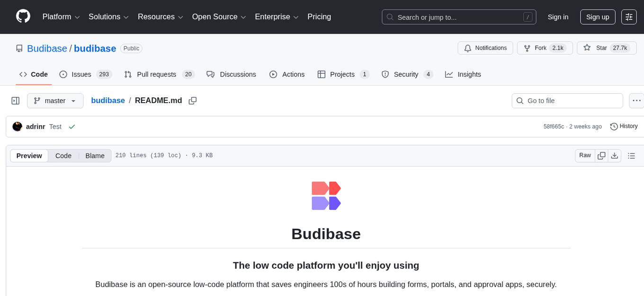Download the raw README file
Screen dimensions: 644x296
(x=615, y=155)
